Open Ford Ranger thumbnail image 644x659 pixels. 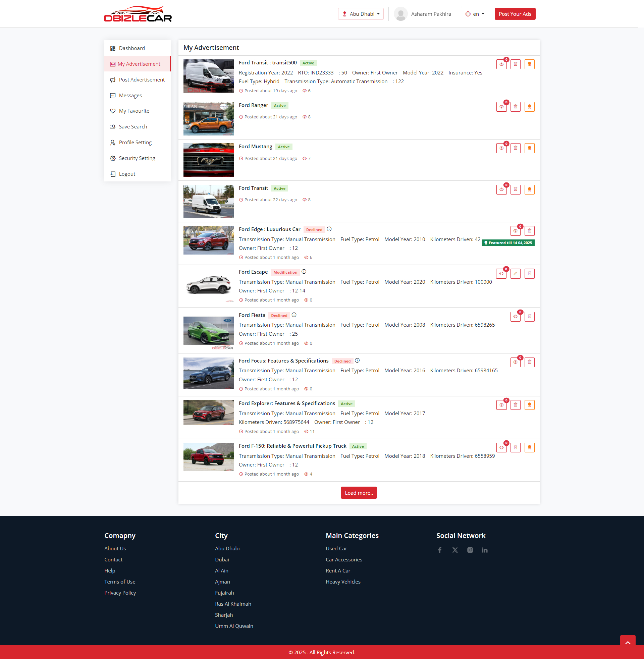pos(208,119)
